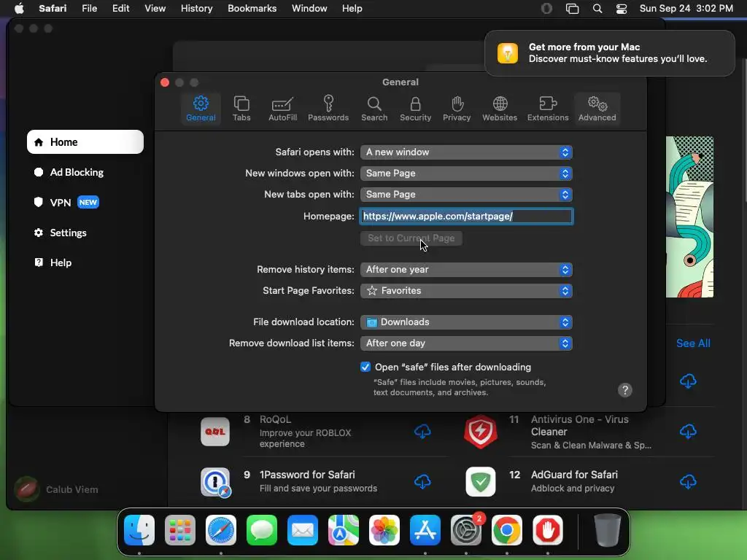The width and height of the screenshot is (747, 560).
Task: Click the download icon below See All
Action: click(x=688, y=381)
